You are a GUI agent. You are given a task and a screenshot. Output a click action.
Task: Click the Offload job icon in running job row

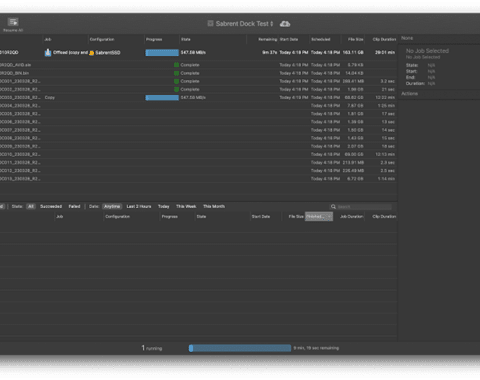point(48,52)
